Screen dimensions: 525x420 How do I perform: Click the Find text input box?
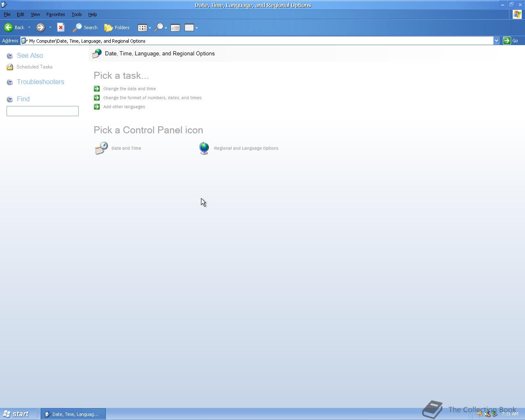tap(43, 111)
